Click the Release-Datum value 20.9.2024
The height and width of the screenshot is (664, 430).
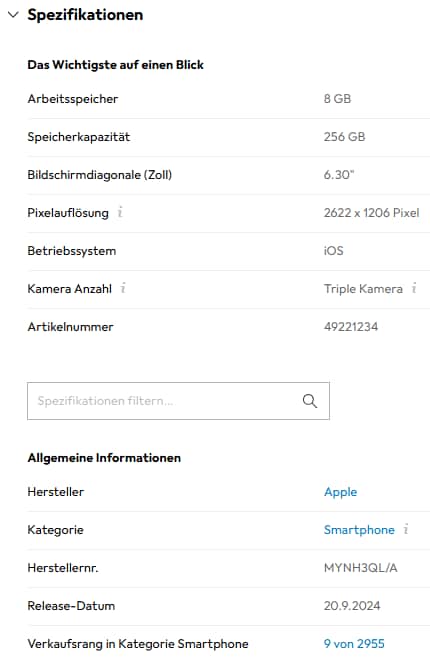point(352,606)
